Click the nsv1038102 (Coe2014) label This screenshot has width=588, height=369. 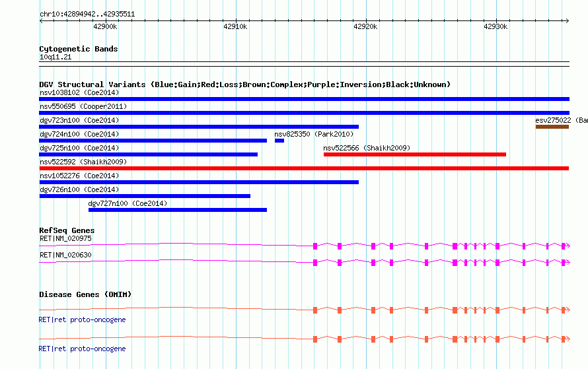[79, 92]
